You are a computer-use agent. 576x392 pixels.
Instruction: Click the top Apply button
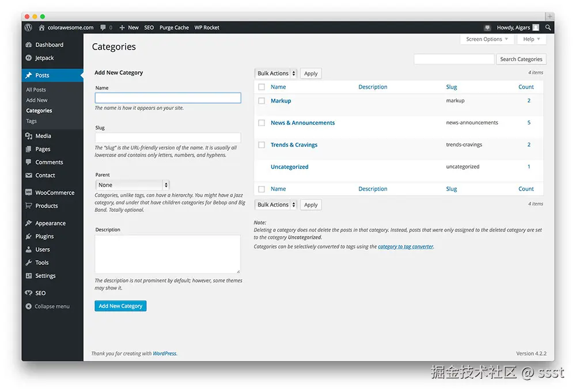[311, 74]
